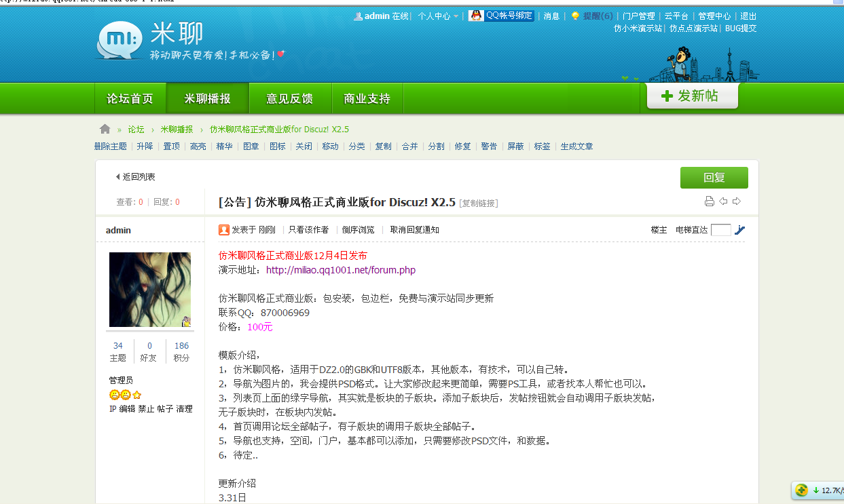
Task: Open the 米聊播报 navigation tab
Action: pos(208,99)
